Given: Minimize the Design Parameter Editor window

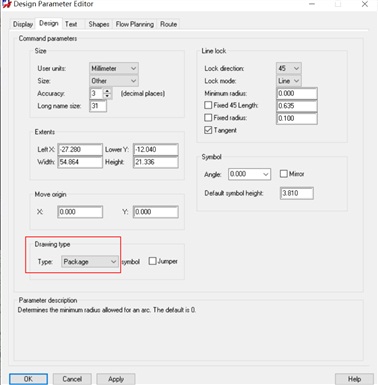Looking at the screenshot, I should click(312, 4).
